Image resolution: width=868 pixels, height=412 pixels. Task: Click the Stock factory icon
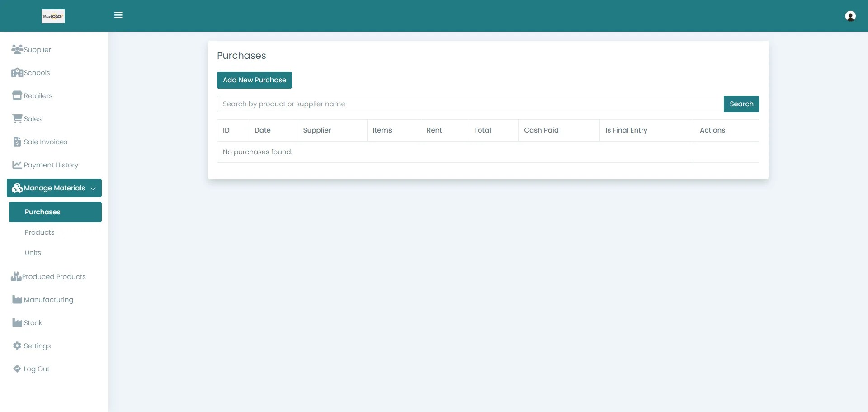[17, 322]
